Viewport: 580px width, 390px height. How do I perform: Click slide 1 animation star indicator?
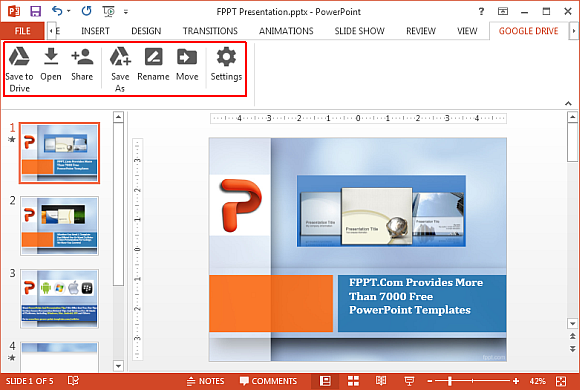[12, 139]
